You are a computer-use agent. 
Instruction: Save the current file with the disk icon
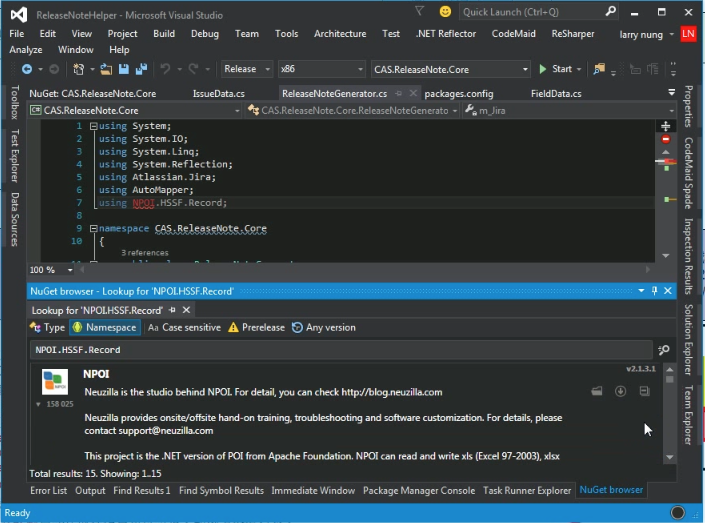[x=124, y=69]
